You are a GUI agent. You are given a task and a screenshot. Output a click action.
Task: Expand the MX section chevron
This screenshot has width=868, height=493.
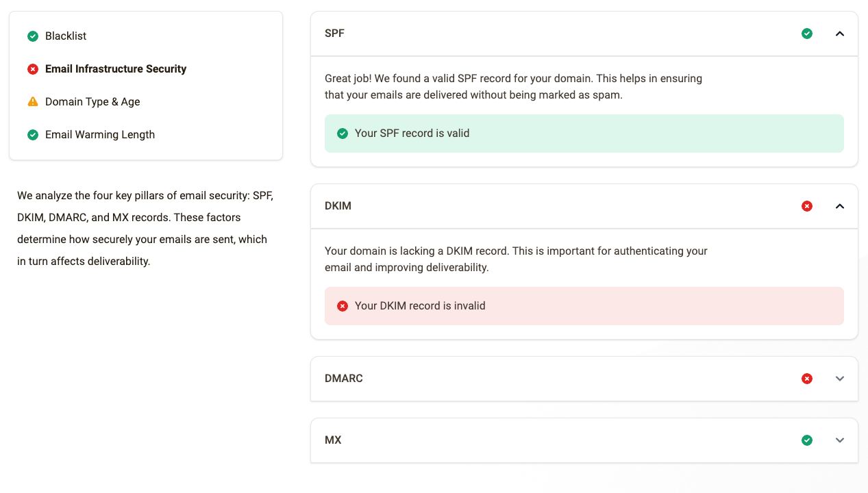840,440
